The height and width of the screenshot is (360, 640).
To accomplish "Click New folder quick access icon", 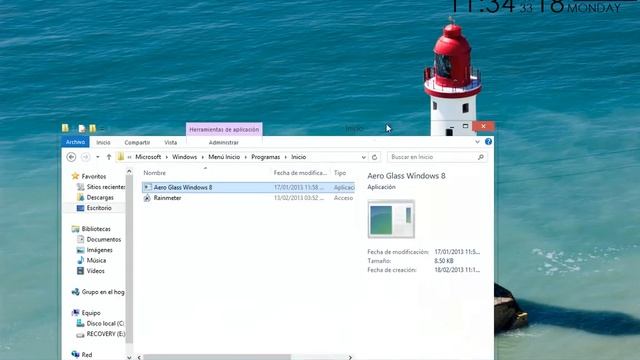I will (x=93, y=129).
